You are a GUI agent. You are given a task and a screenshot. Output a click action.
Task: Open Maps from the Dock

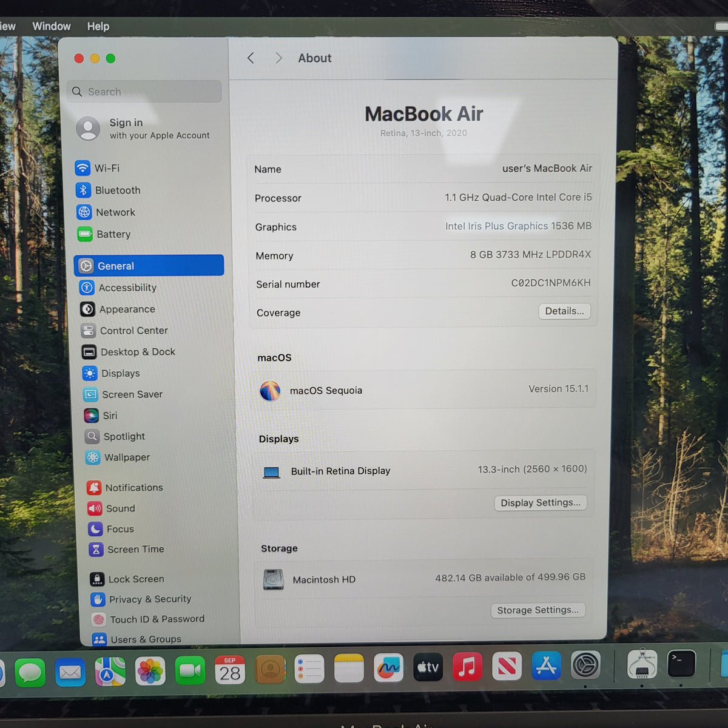tap(110, 672)
